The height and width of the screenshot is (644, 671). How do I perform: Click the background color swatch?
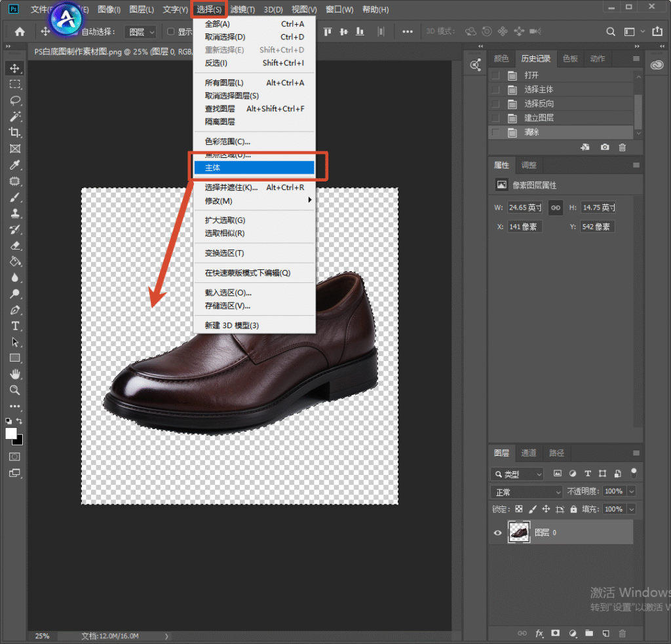click(19, 441)
